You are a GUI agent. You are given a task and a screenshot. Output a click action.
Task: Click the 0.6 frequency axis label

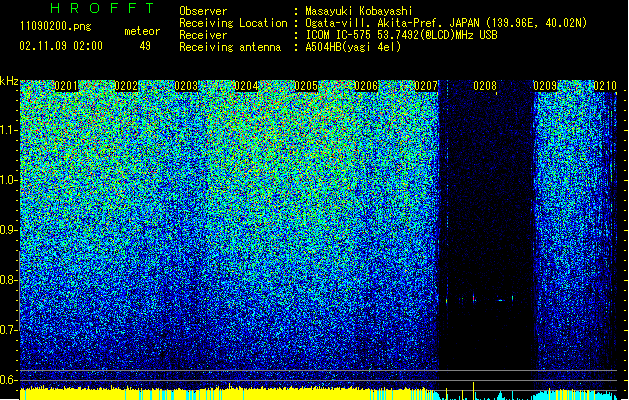pos(9,380)
